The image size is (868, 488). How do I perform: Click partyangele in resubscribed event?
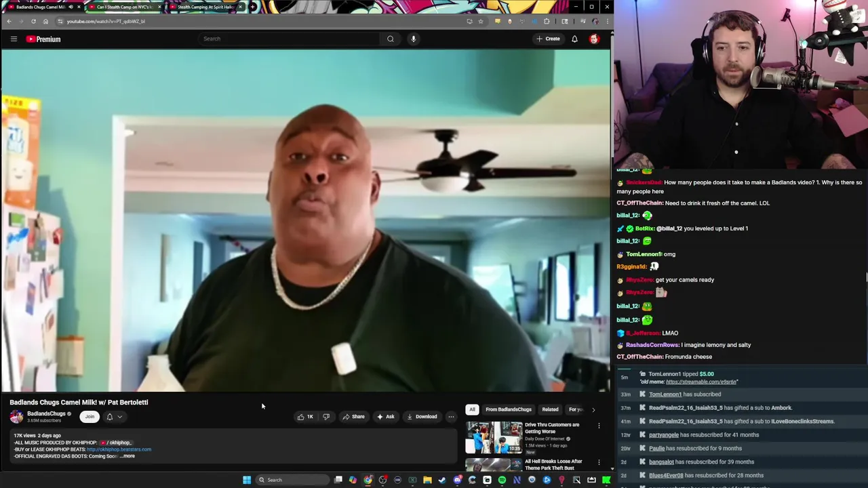664,435
